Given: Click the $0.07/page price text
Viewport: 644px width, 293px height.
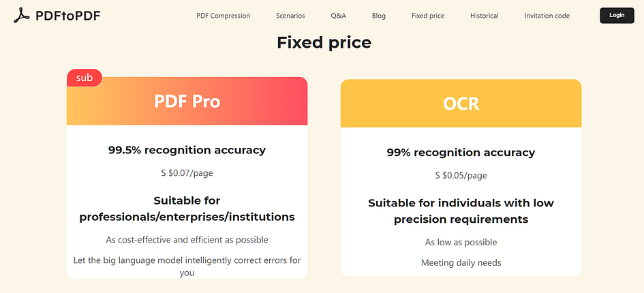Looking at the screenshot, I should pos(187,173).
